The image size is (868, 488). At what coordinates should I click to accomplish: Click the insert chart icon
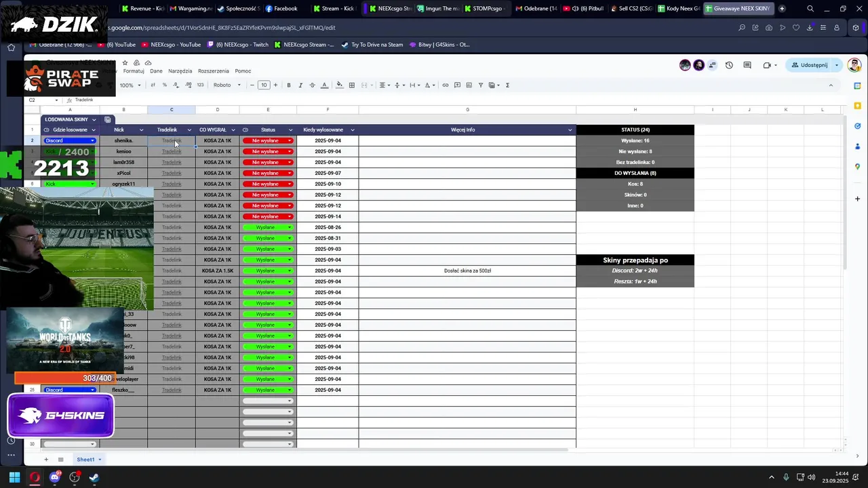pos(469,85)
